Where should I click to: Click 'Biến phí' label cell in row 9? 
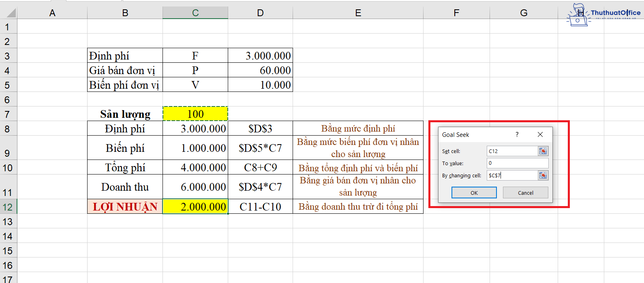[125, 148]
